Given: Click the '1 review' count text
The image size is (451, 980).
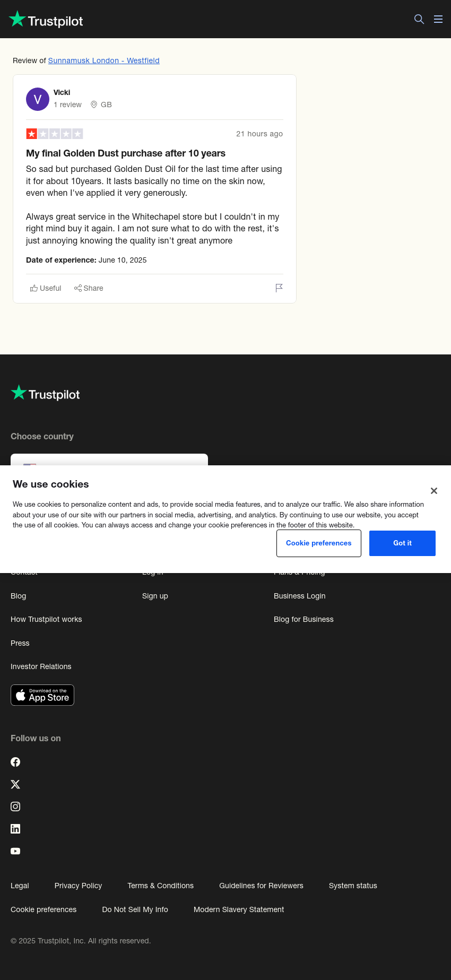Looking at the screenshot, I should 67,105.
